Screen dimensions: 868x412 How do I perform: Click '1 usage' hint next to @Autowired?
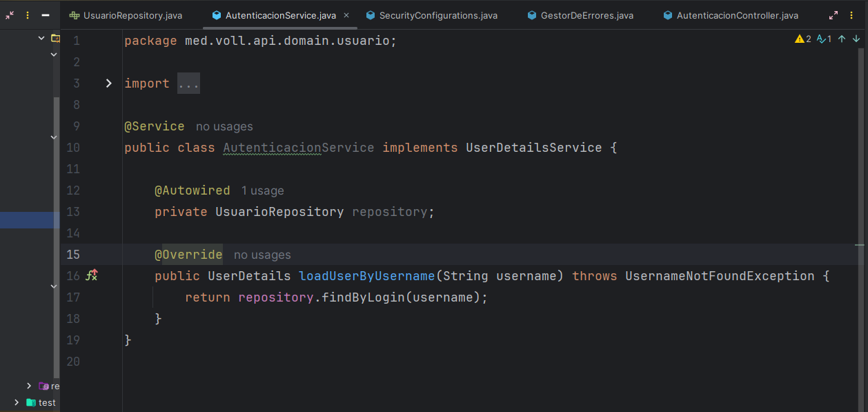pyautogui.click(x=262, y=190)
